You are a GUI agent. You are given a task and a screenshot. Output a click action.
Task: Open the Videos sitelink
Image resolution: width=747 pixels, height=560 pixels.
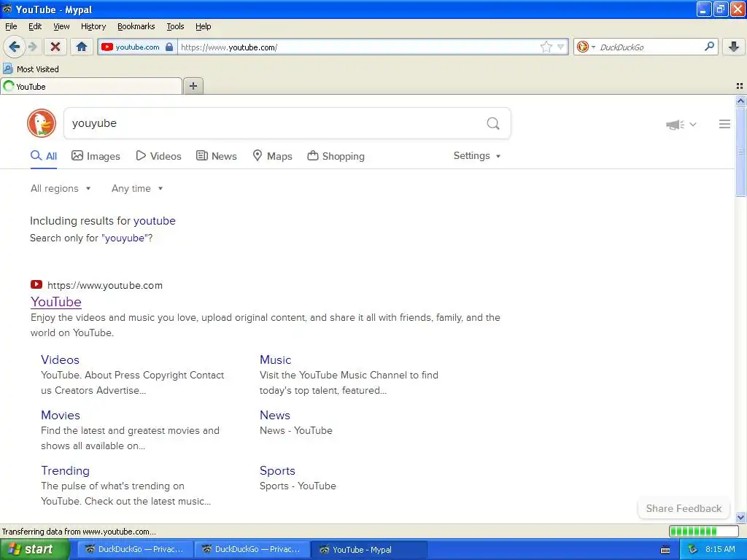(60, 359)
